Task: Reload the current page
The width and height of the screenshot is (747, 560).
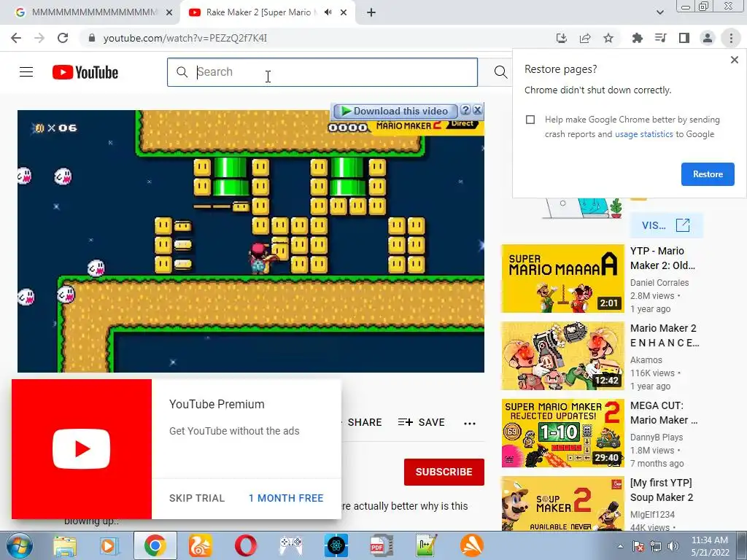Action: coord(63,38)
